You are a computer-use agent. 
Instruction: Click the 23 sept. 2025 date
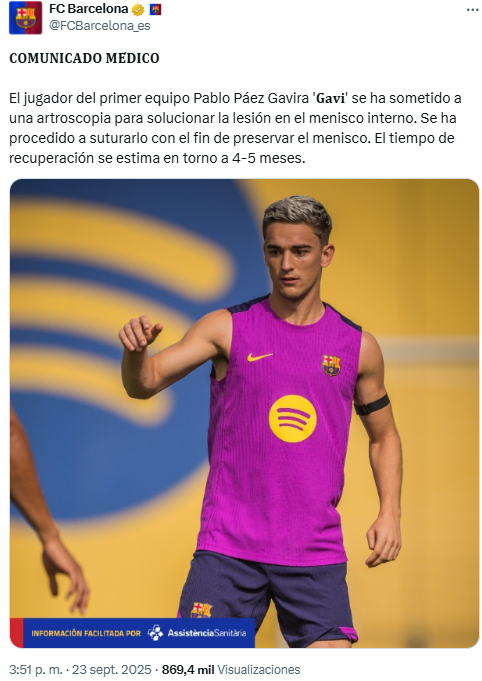[112, 670]
